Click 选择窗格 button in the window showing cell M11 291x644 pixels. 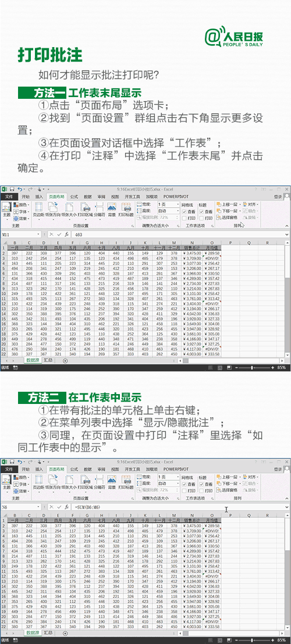pyautogui.click(x=229, y=218)
